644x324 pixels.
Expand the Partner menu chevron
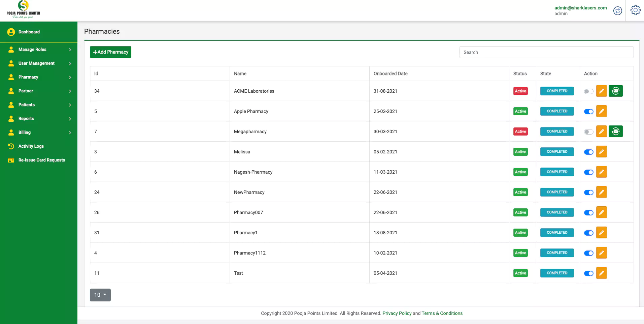pyautogui.click(x=70, y=91)
